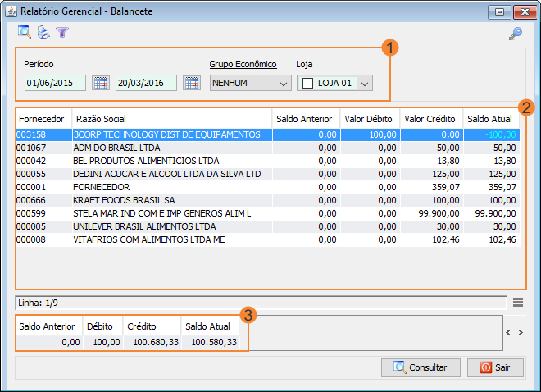The width and height of the screenshot is (541, 392).
Task: Click the Valor Crédito cell 13,80
Action: [431, 161]
